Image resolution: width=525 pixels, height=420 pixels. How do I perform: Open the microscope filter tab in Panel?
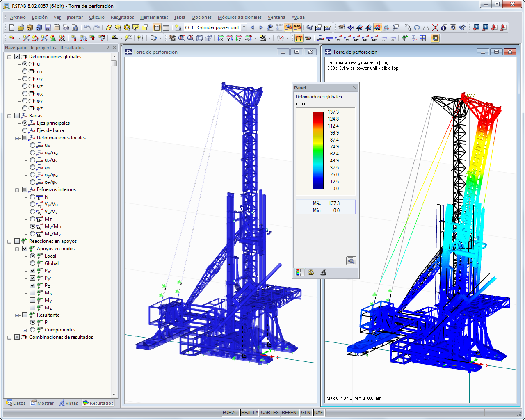point(323,272)
